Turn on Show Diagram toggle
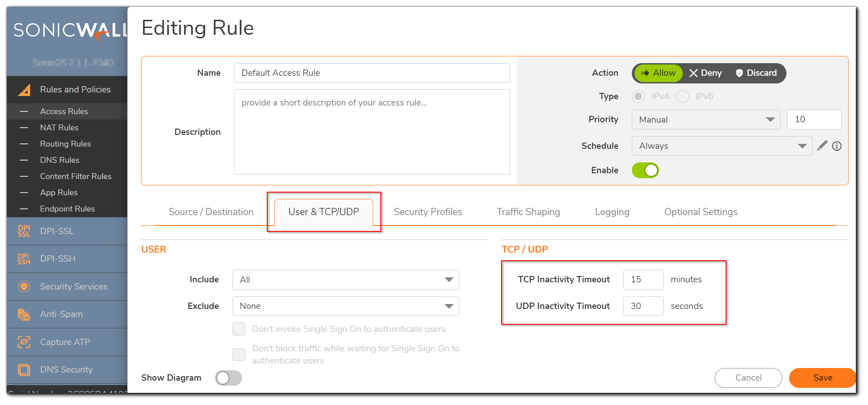 coord(228,378)
